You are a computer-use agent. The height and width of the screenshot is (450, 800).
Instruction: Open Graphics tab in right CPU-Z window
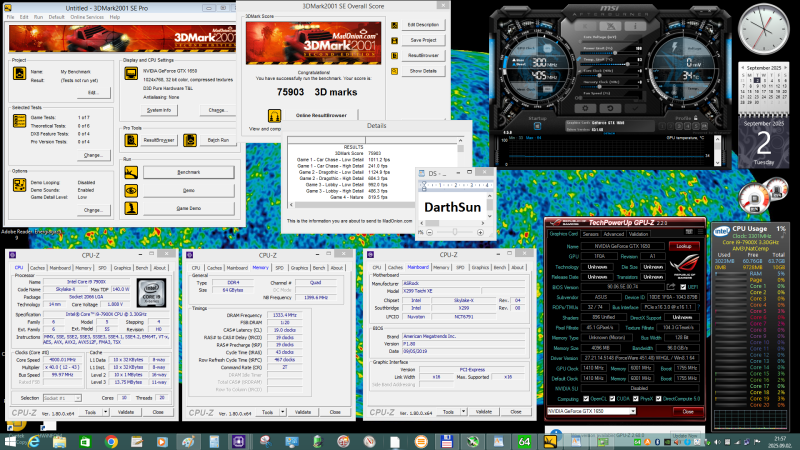point(480,267)
